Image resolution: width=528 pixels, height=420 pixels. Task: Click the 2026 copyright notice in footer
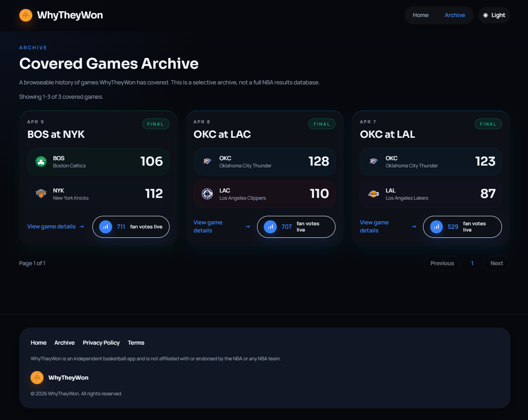[x=76, y=394]
